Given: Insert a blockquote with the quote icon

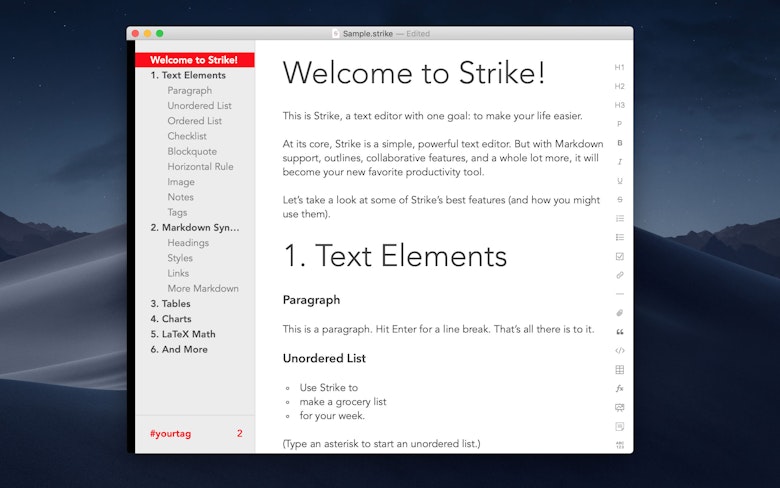Looking at the screenshot, I should [620, 332].
